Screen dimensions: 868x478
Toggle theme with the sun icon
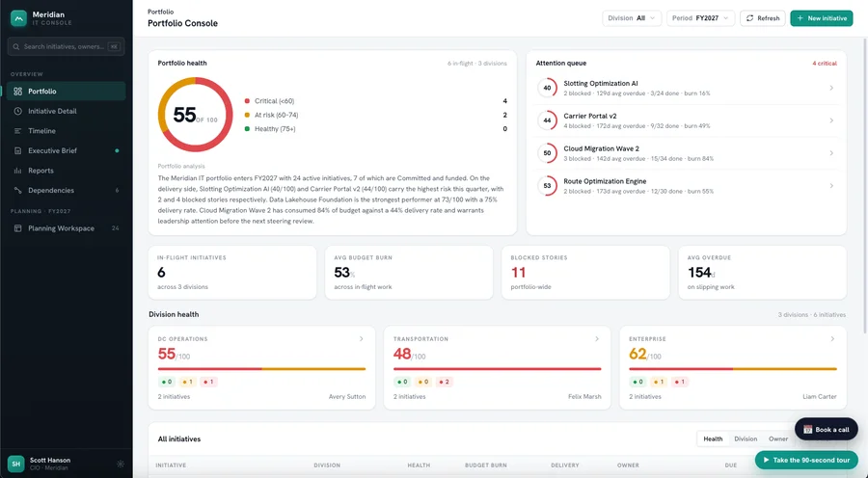[x=121, y=464]
